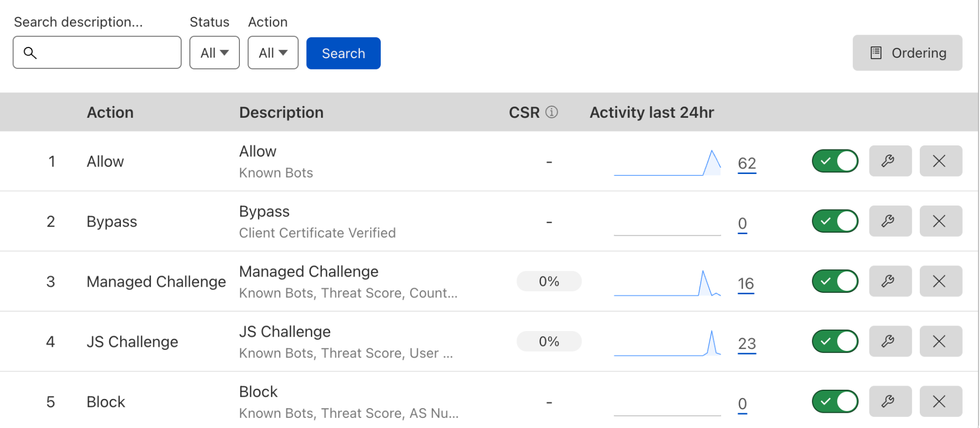Turn off the Bypass rule toggle
This screenshot has height=428, width=980.
click(835, 221)
